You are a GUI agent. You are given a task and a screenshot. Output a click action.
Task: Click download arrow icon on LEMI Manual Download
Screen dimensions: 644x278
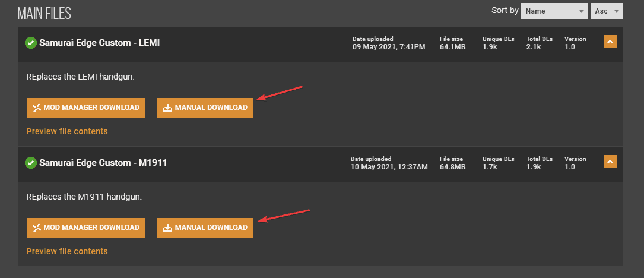coord(167,108)
